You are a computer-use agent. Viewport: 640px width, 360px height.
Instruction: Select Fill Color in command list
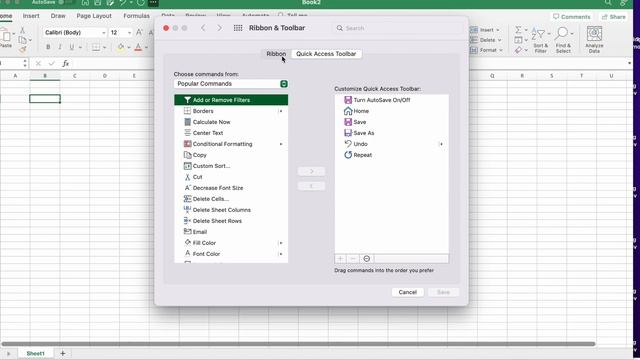tap(231, 243)
